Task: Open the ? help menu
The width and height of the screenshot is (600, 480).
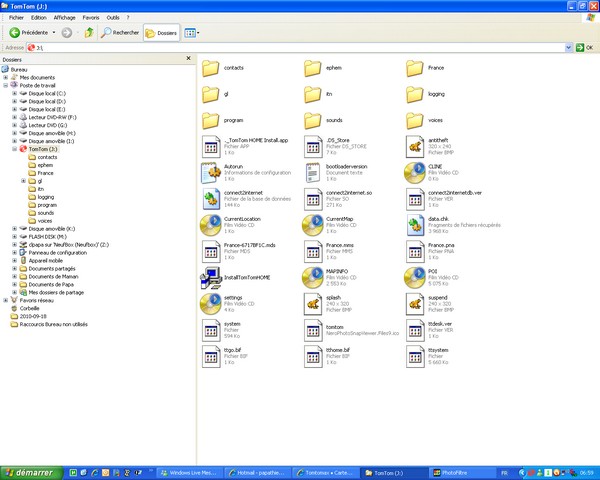Action: pos(128,18)
